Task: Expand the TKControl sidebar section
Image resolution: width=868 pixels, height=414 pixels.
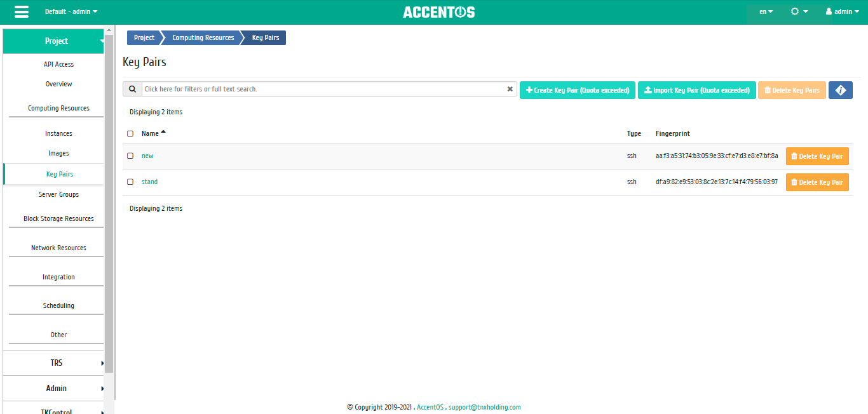Action: pos(53,409)
